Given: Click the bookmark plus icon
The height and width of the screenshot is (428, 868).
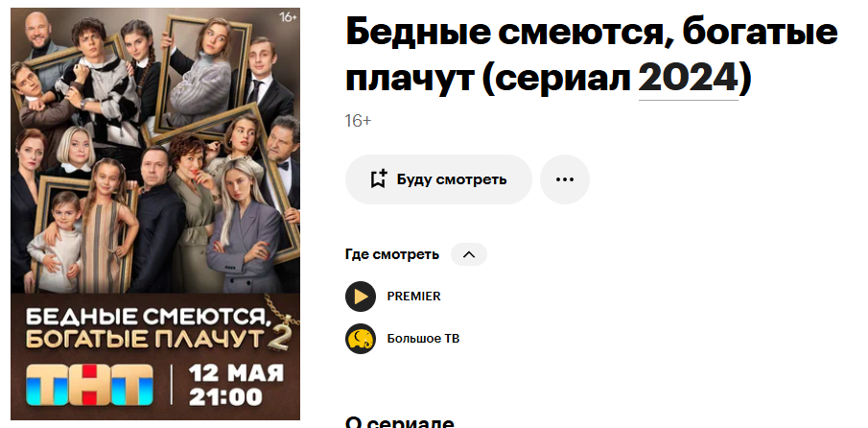Looking at the screenshot, I should point(379,178).
